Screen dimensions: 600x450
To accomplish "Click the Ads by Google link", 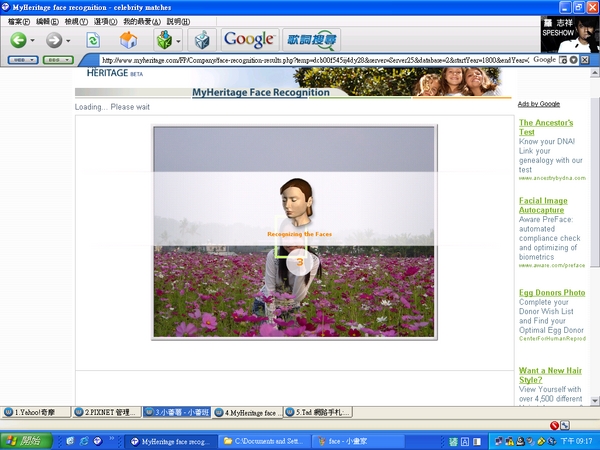I will click(x=538, y=104).
